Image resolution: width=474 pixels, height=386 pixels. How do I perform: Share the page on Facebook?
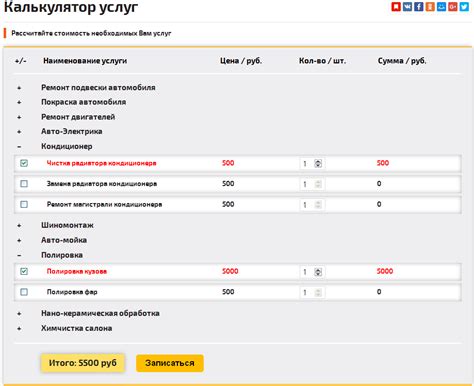click(419, 6)
